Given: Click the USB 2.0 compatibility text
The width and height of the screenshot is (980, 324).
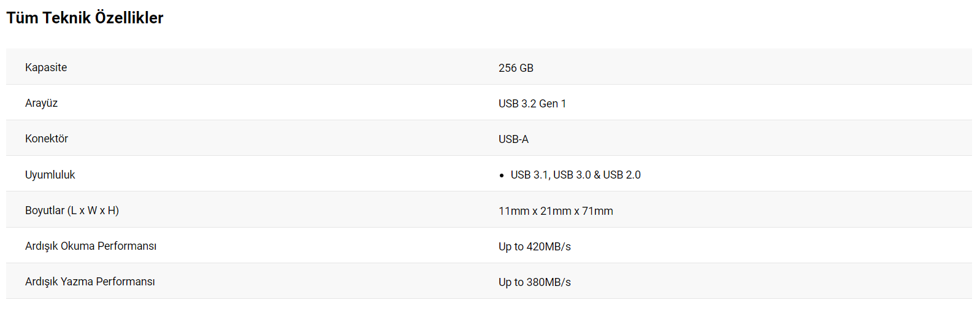Looking at the screenshot, I should coord(622,175).
